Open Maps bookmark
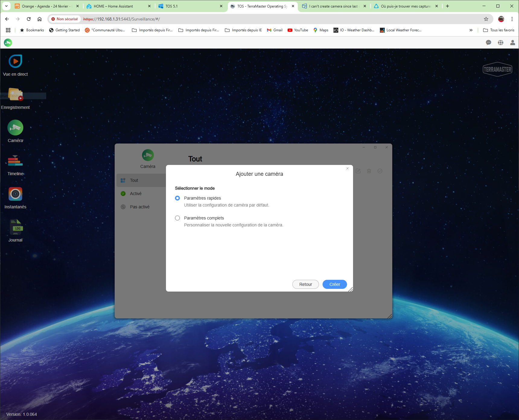This screenshot has width=519, height=420. 321,30
